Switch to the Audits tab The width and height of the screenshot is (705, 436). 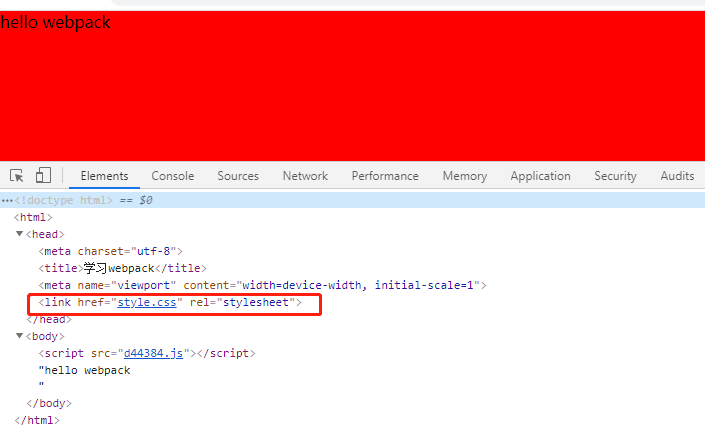pyautogui.click(x=677, y=176)
